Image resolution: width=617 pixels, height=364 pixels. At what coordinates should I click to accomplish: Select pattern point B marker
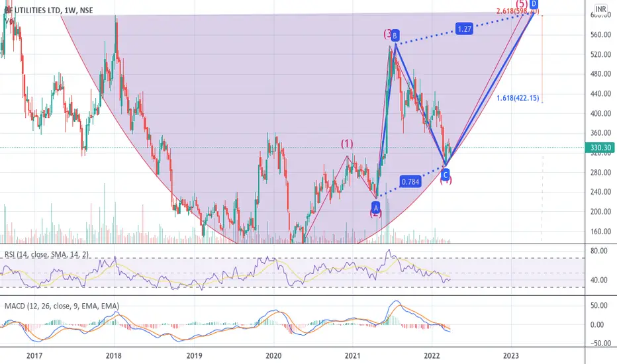pos(395,36)
